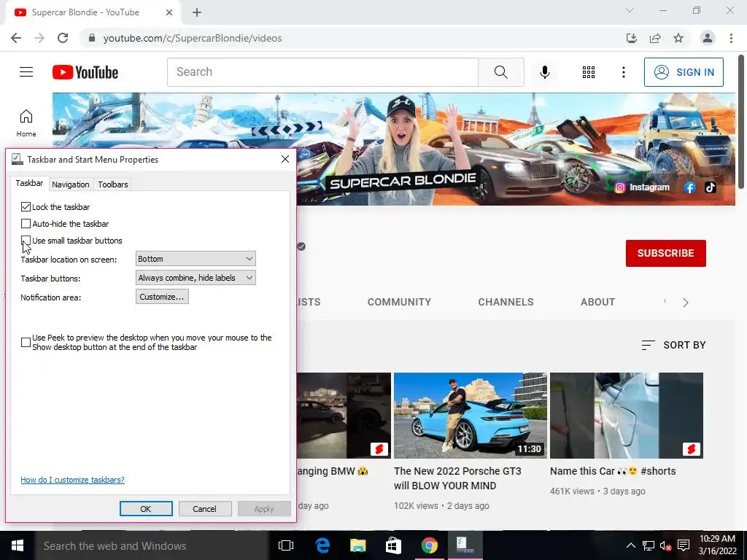Click OK in Taskbar Properties

click(x=146, y=508)
